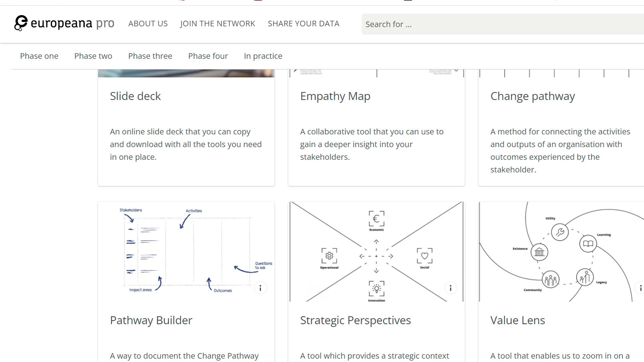Expand the Empathy Map image chevron
Image resolution: width=644 pixels, height=362 pixels.
coord(456,71)
